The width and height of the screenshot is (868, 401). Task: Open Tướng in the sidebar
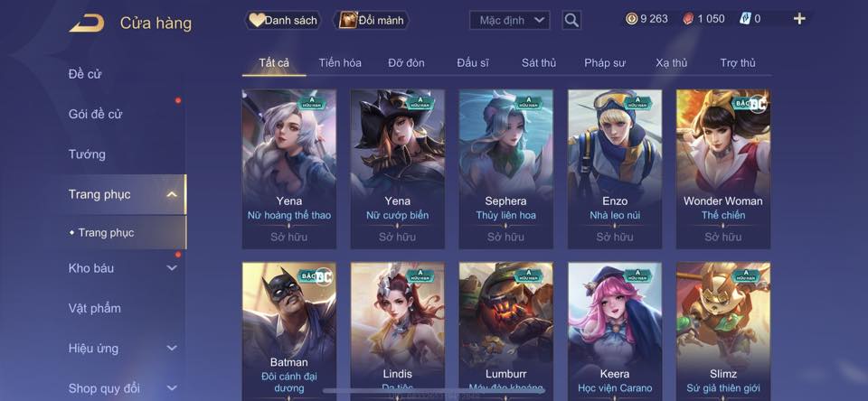[87, 154]
